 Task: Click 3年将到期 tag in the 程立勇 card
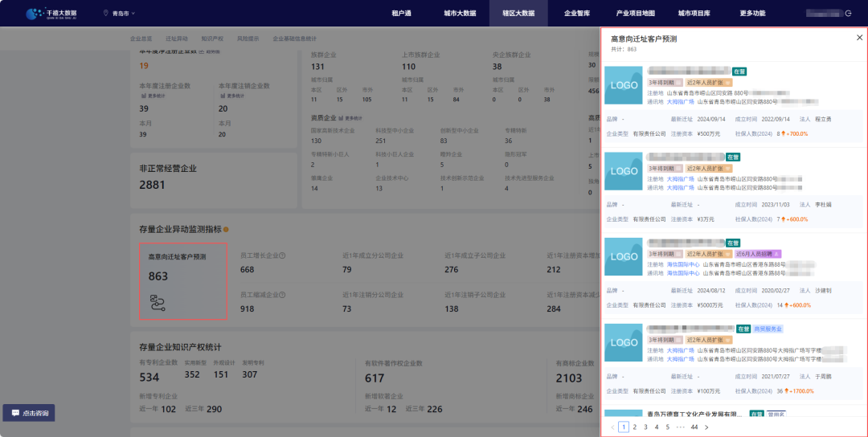click(x=665, y=83)
